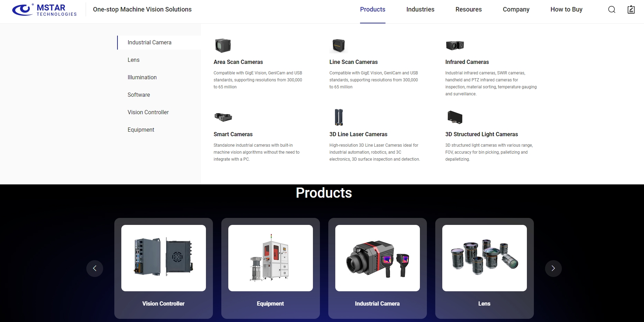This screenshot has height=322, width=644.
Task: Click the Line Scan Cameras product icon
Action: click(x=338, y=45)
